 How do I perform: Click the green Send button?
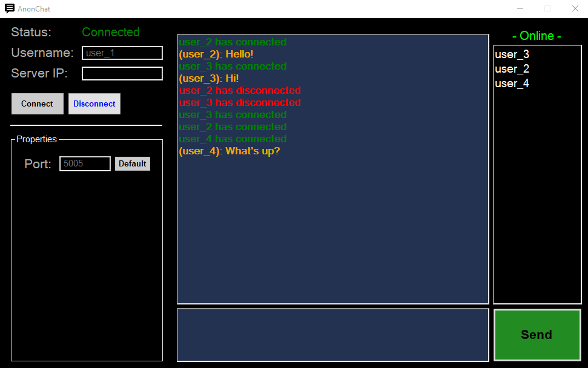coord(537,335)
